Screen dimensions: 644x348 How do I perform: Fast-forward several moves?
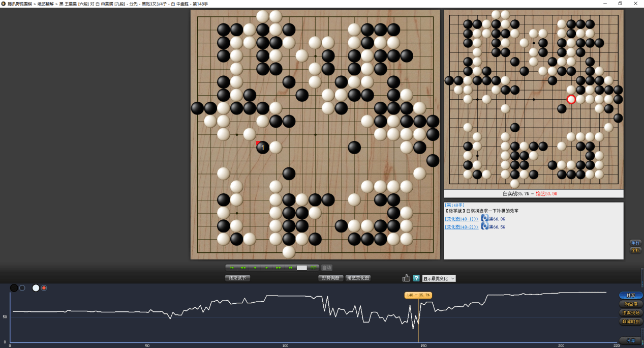click(279, 268)
